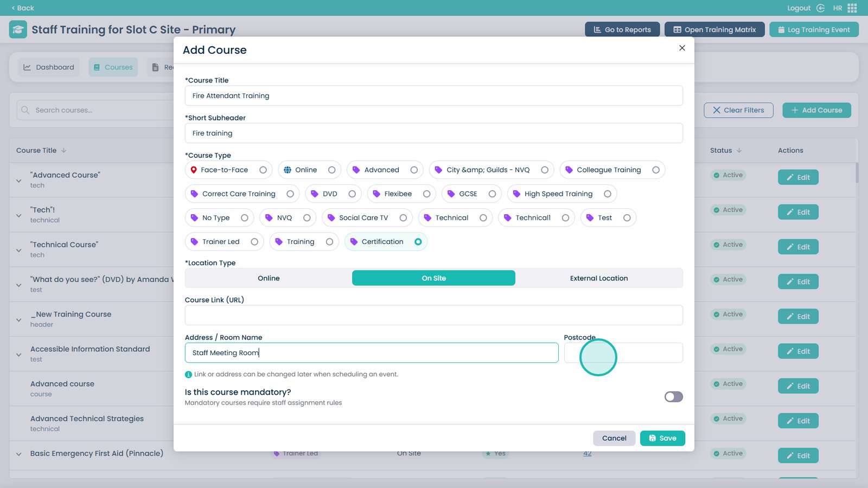Screen dimensions: 868x488
Task: Click the info icon beside link hint
Action: (188, 374)
